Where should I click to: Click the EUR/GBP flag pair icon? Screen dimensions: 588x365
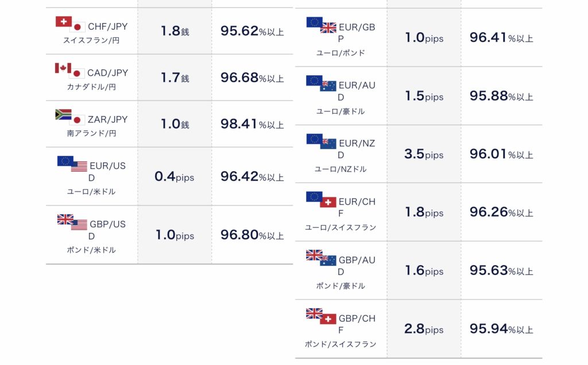322,25
